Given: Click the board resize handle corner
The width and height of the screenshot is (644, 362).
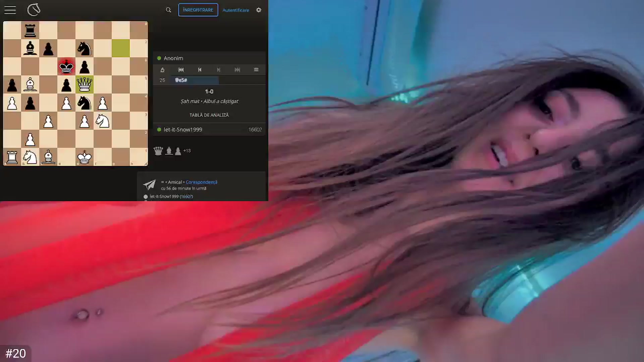Looking at the screenshot, I should click(146, 164).
